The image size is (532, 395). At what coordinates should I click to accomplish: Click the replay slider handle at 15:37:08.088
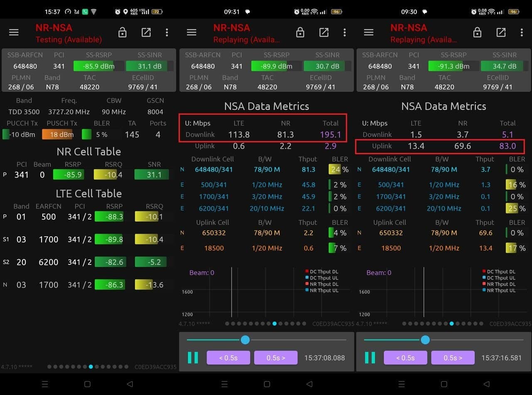(x=245, y=340)
